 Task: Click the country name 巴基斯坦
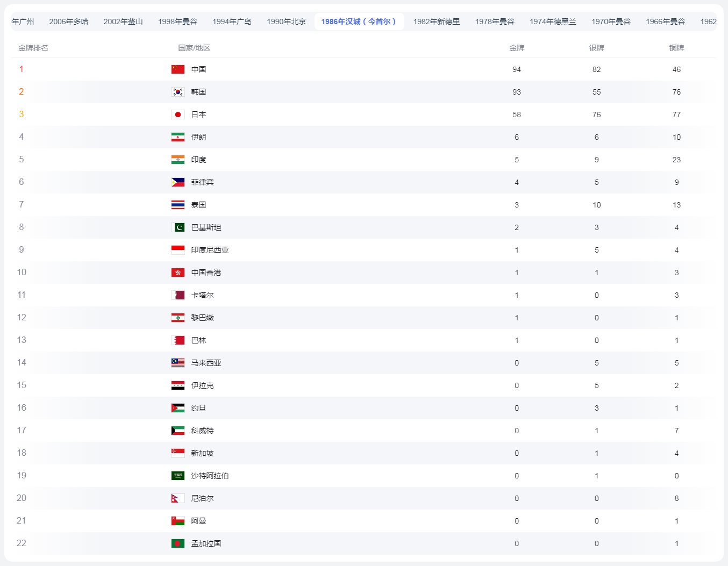(206, 227)
